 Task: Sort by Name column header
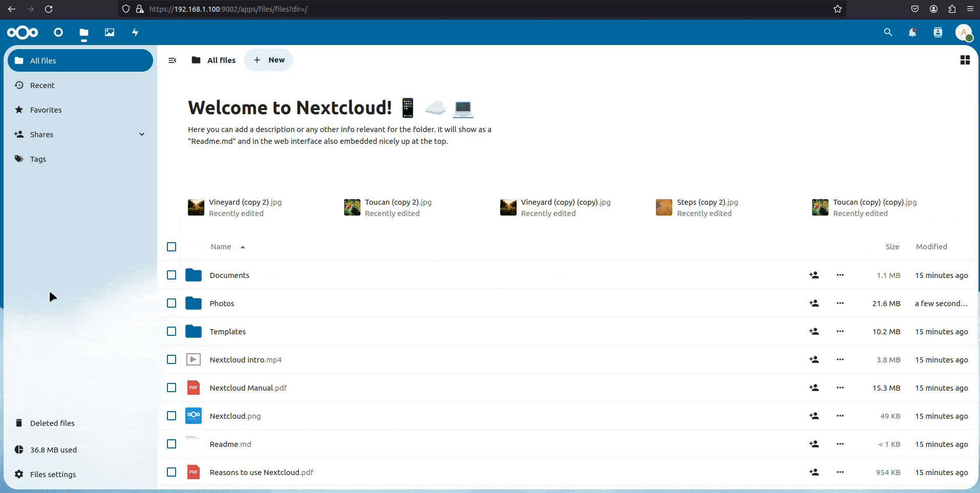(228, 247)
